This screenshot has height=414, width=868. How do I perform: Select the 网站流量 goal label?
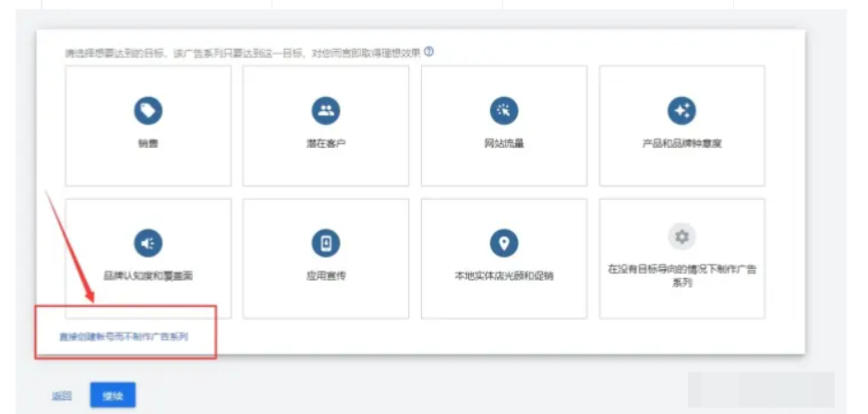pyautogui.click(x=504, y=144)
